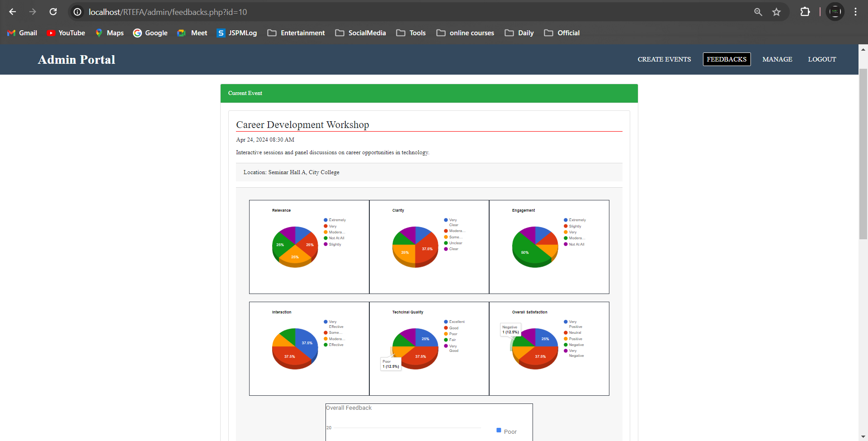
Task: Click 'Slightly' legend in Engagement chart
Action: point(572,226)
